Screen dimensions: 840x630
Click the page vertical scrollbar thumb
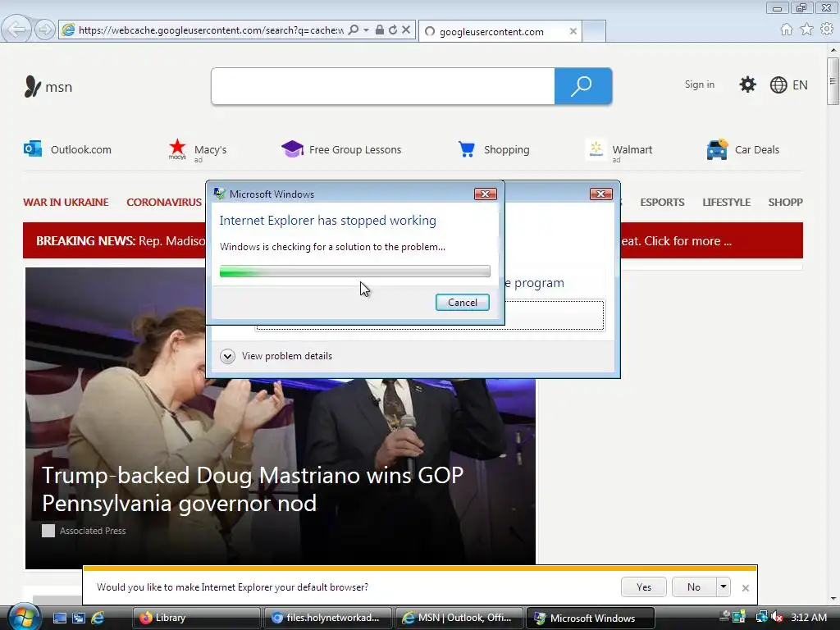click(833, 81)
